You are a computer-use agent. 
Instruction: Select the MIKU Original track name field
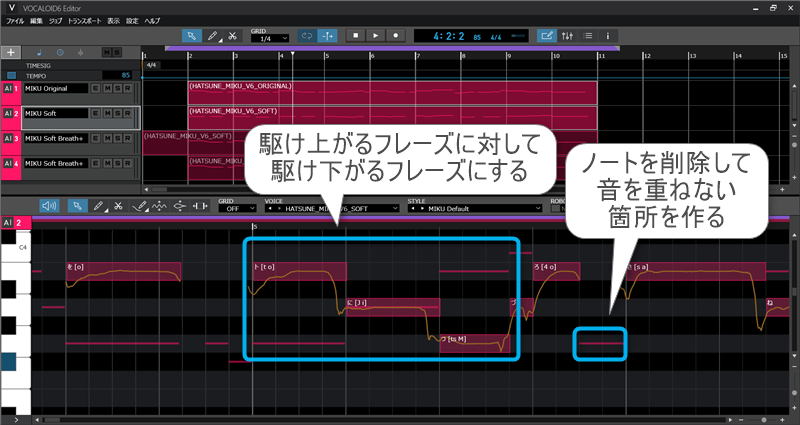(x=56, y=88)
